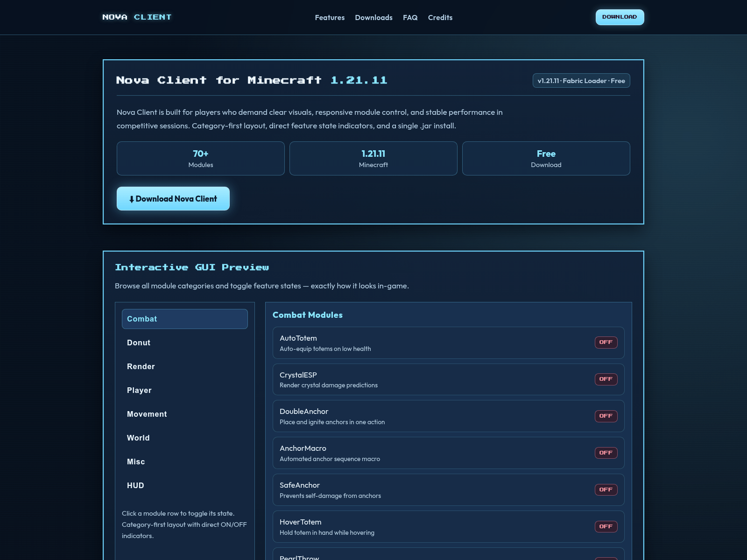Toggle the CrystalESP OFF indicator
Screen dimensions: 747x560
coord(606,379)
